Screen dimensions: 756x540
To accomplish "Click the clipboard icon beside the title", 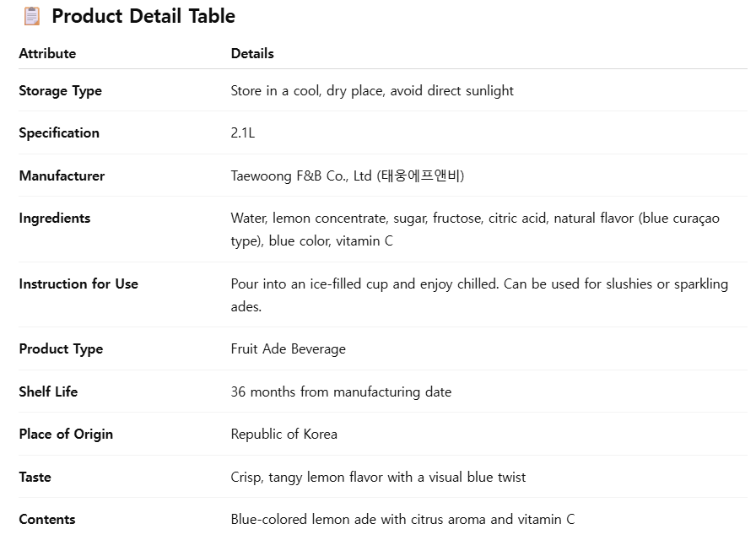I will 31,16.
